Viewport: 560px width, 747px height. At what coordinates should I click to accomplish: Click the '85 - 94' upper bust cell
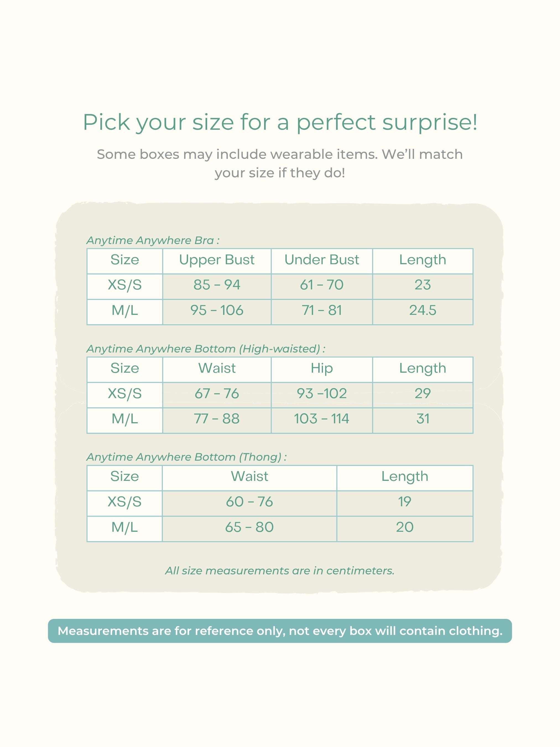(x=217, y=285)
